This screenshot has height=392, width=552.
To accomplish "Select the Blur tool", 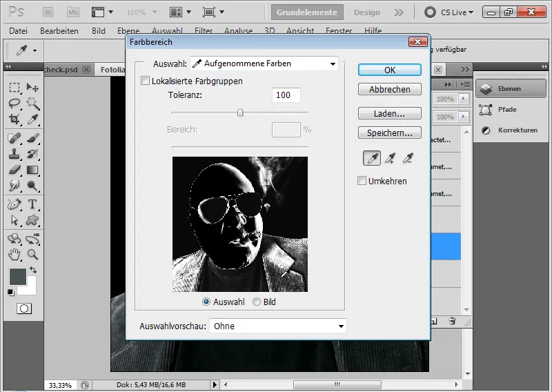I will 14,186.
